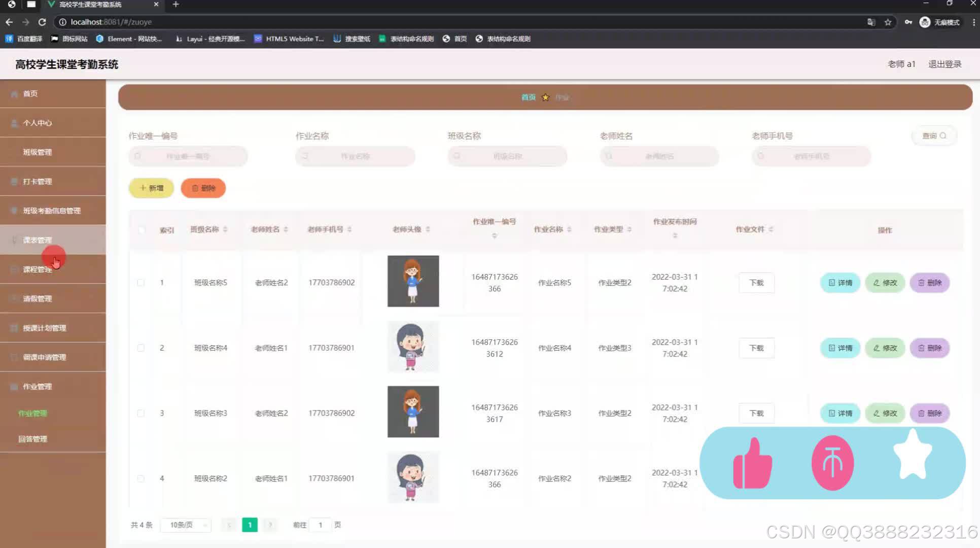This screenshot has width=980, height=548.
Task: Click the home icon beside 首页 in sidebar
Action: [x=14, y=93]
